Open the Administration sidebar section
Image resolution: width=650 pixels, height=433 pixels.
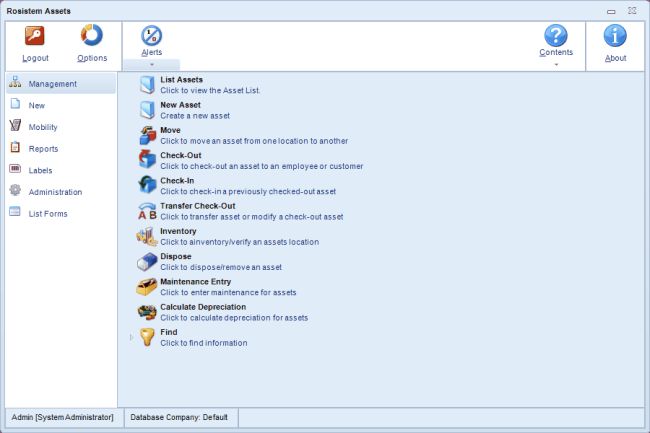(55, 191)
